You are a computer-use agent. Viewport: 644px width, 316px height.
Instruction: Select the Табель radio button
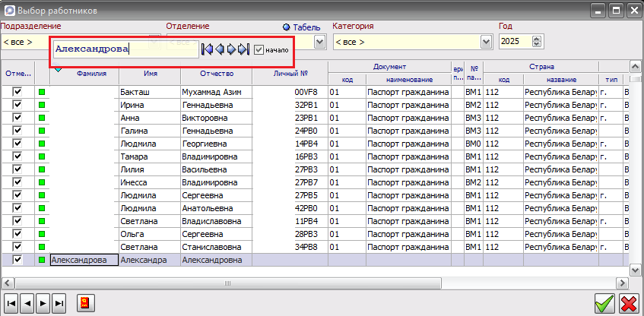[287, 27]
